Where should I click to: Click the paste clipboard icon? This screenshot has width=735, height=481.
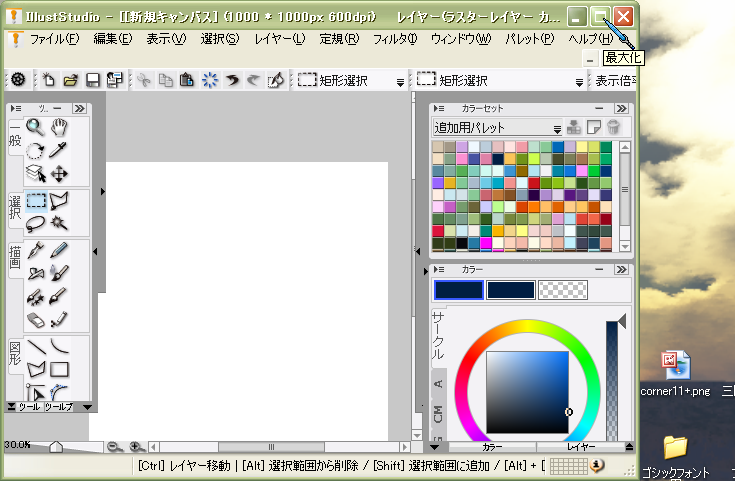coord(187,80)
